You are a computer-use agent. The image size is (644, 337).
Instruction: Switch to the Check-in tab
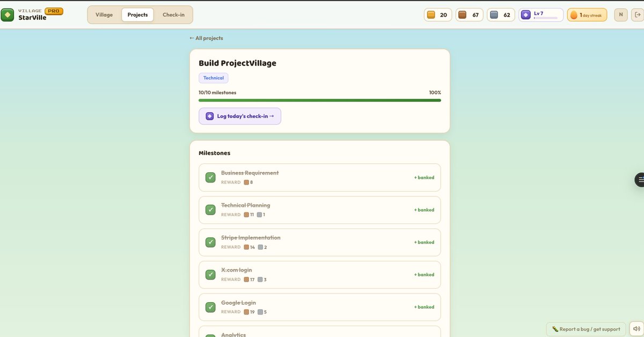(173, 15)
